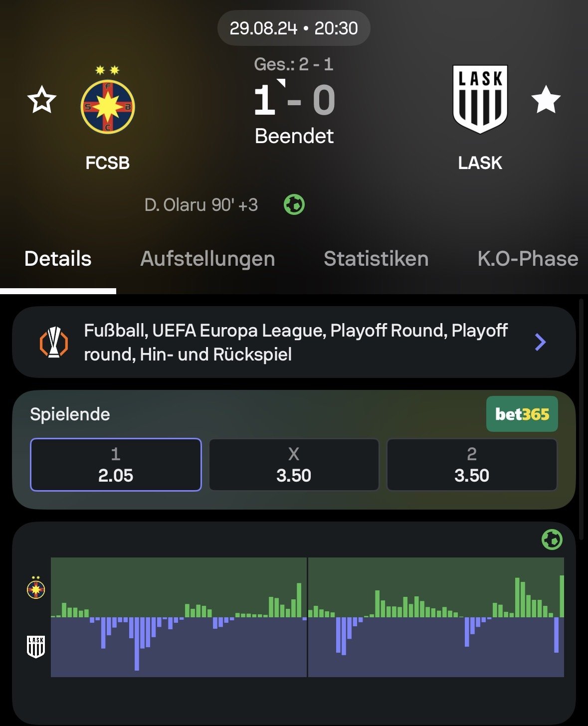Click the small FCSB logo beside the graph
Image resolution: width=588 pixels, height=726 pixels.
pyautogui.click(x=36, y=588)
